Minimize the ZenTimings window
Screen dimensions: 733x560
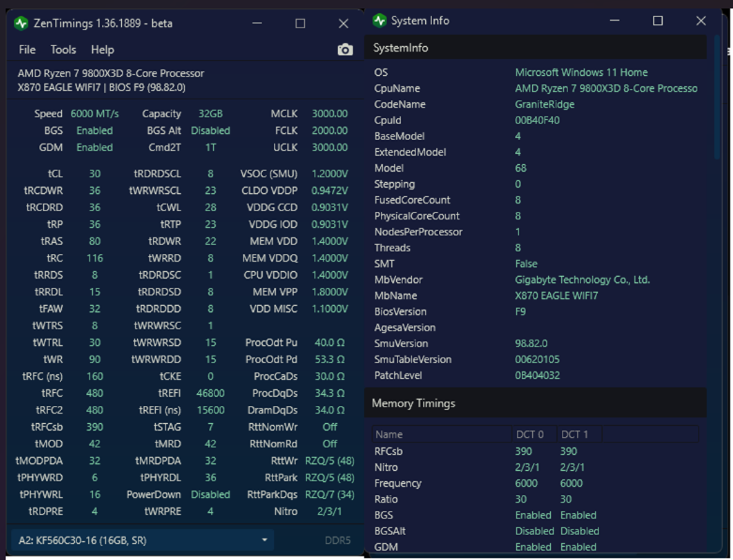click(257, 23)
